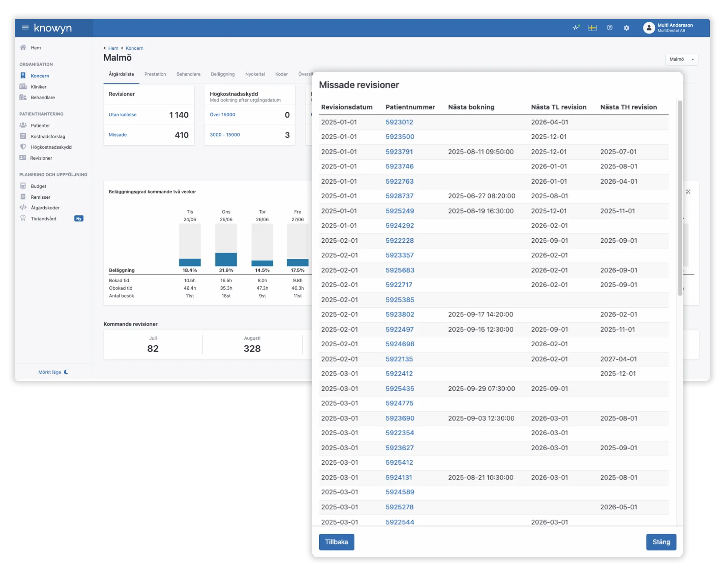Switch to the Prestation tab
The height and width of the screenshot is (569, 728).
(155, 74)
